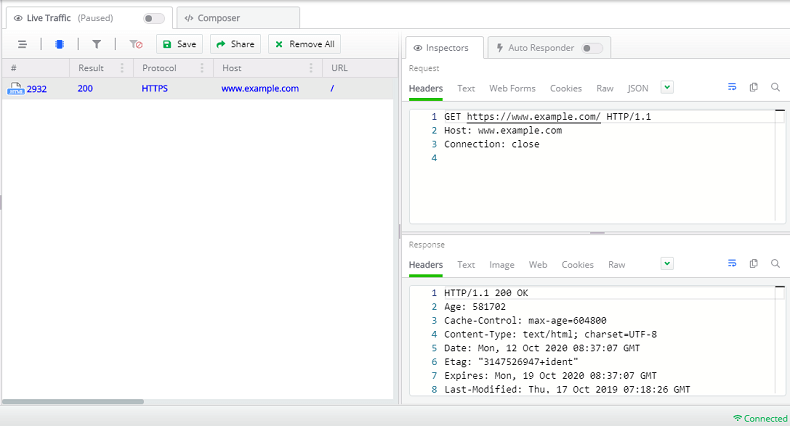Click the Cache-Control max-age response line
The height and width of the screenshot is (426, 790).
[525, 321]
